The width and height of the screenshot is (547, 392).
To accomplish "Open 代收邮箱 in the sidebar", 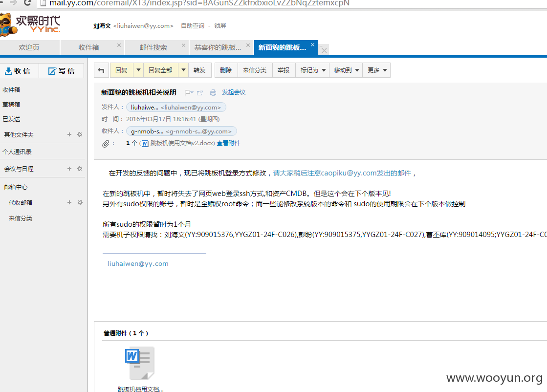I will pyautogui.click(x=21, y=202).
